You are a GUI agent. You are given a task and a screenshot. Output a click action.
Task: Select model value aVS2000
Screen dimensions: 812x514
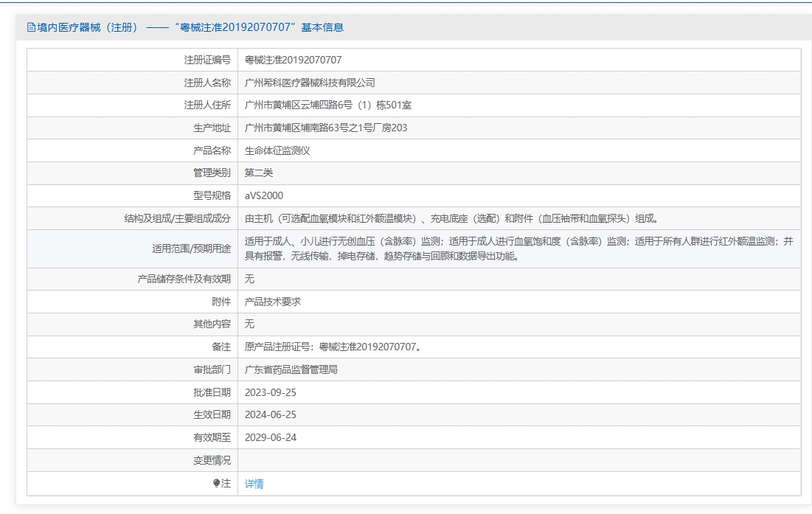click(264, 195)
